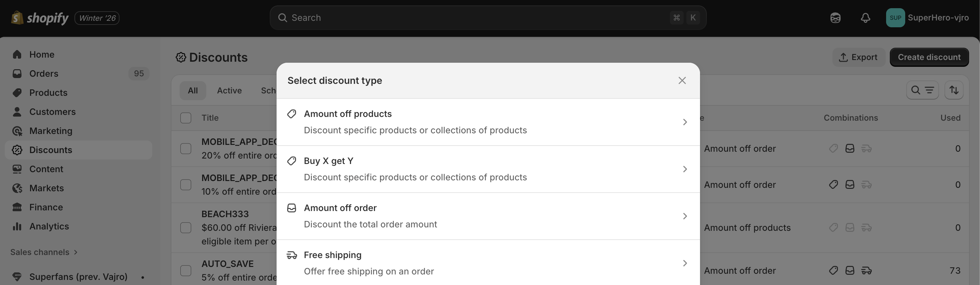Open the Sidekick assistant icon
980x285 pixels.
[x=836, y=18]
